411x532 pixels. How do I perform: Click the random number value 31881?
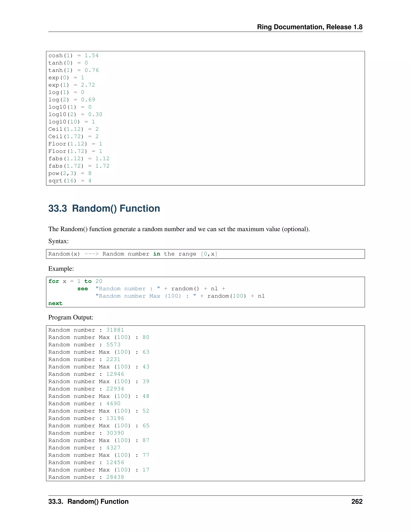point(115,330)
